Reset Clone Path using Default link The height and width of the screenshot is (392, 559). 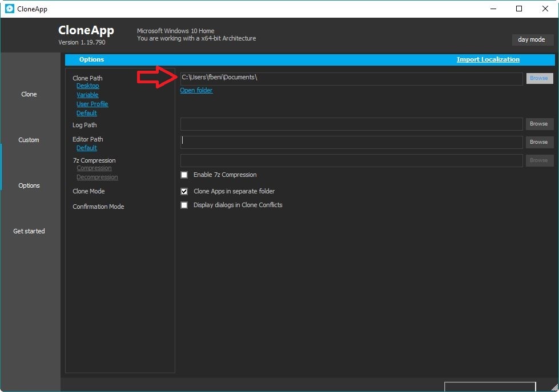[x=86, y=113]
